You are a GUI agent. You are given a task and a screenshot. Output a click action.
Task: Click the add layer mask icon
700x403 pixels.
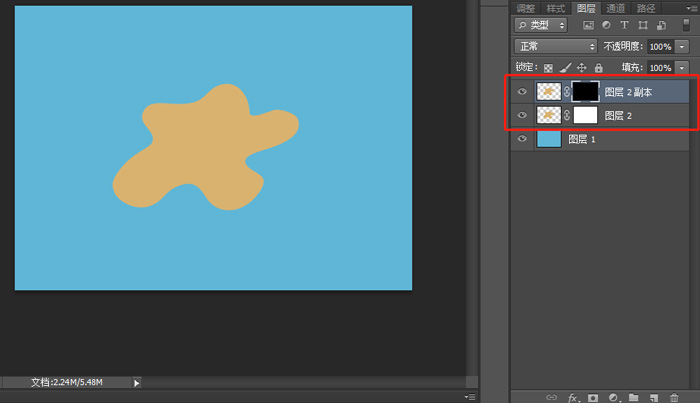pyautogui.click(x=591, y=397)
